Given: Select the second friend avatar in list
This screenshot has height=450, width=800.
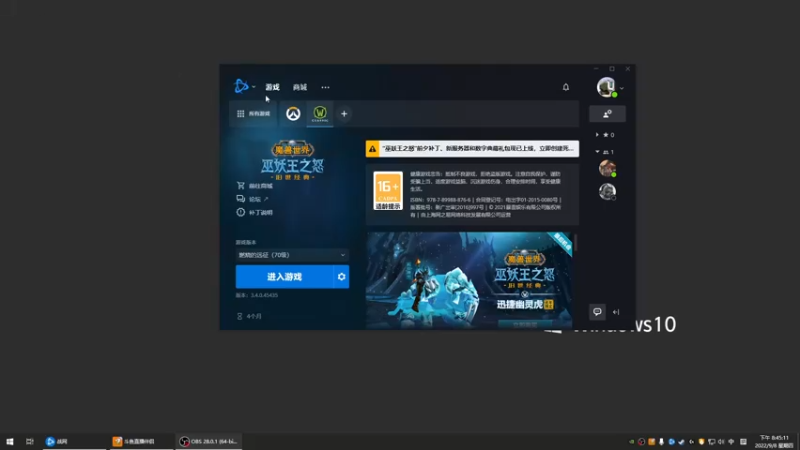Looking at the screenshot, I should pyautogui.click(x=607, y=191).
